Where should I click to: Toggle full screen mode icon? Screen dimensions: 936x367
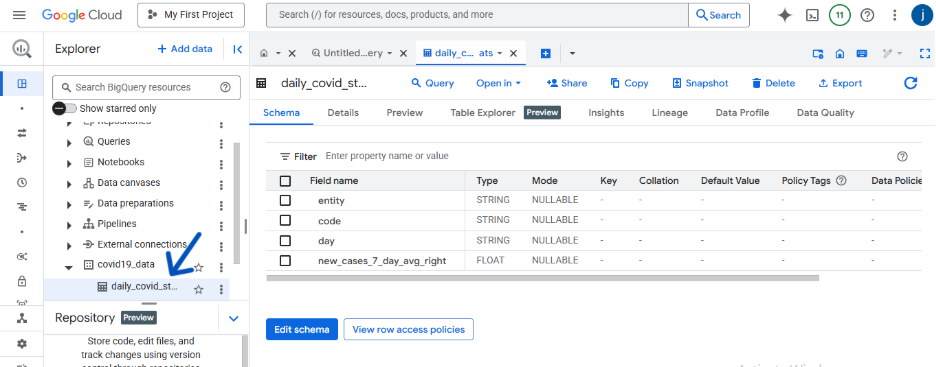925,53
